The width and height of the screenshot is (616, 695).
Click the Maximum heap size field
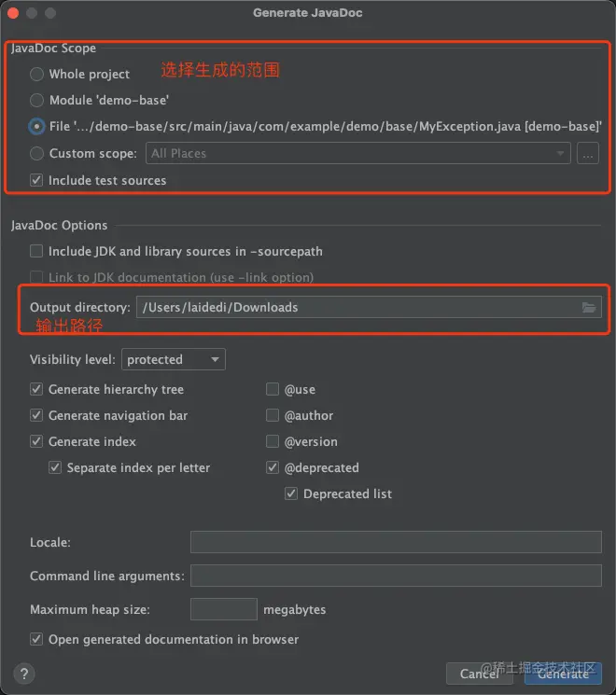click(x=223, y=609)
